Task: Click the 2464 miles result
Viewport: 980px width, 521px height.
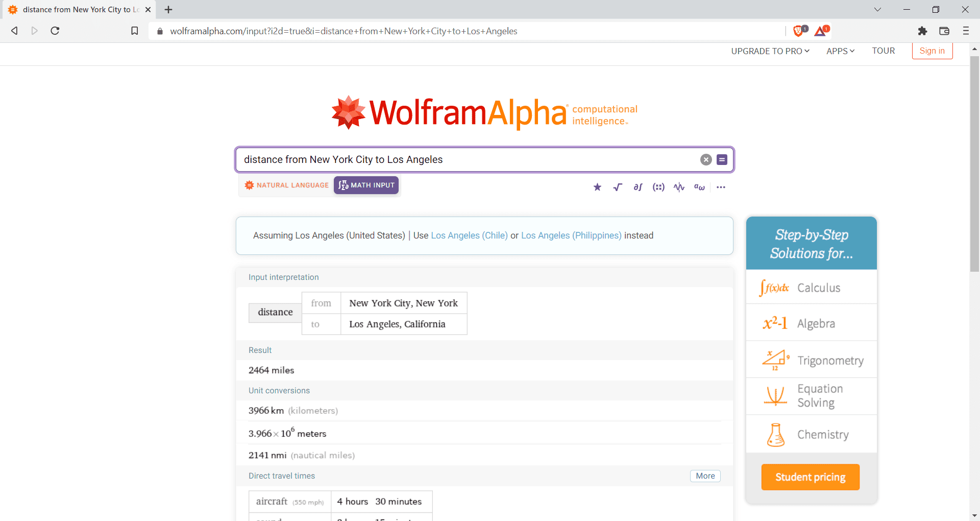Action: pos(272,370)
